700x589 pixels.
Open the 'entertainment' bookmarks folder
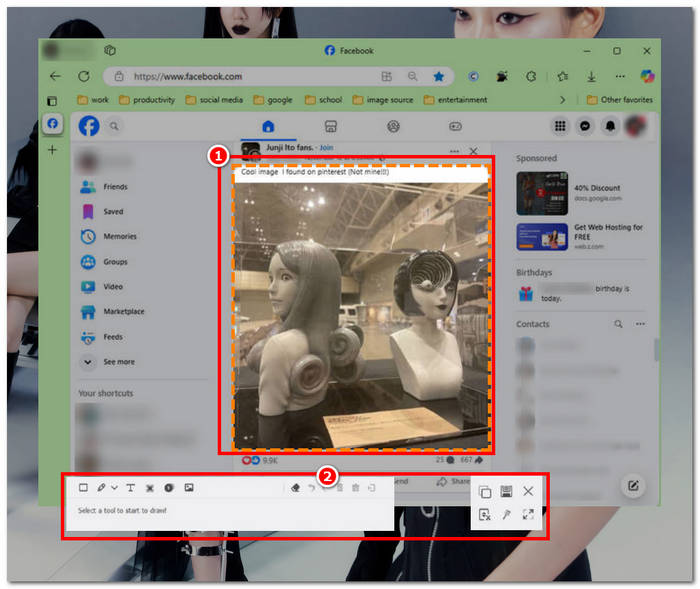(455, 100)
